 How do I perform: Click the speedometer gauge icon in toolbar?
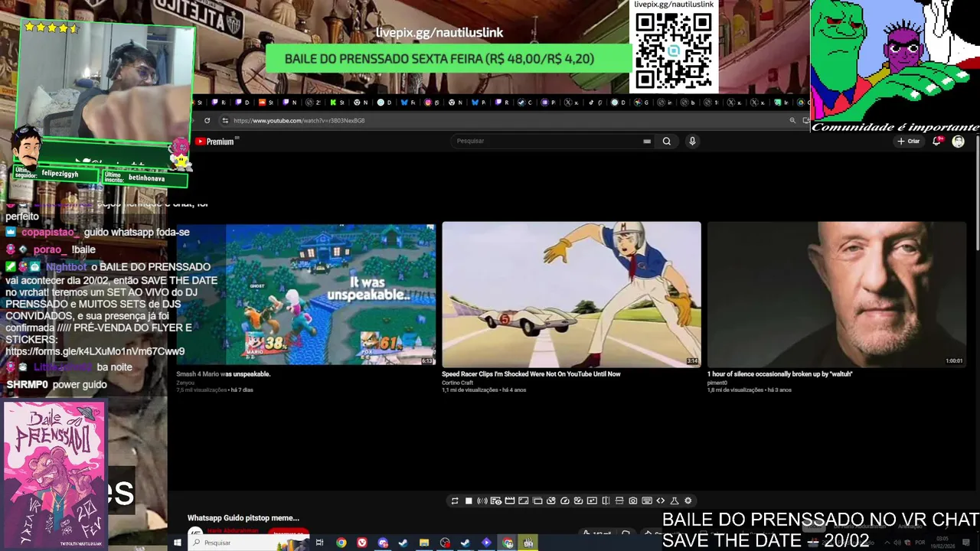tap(565, 500)
